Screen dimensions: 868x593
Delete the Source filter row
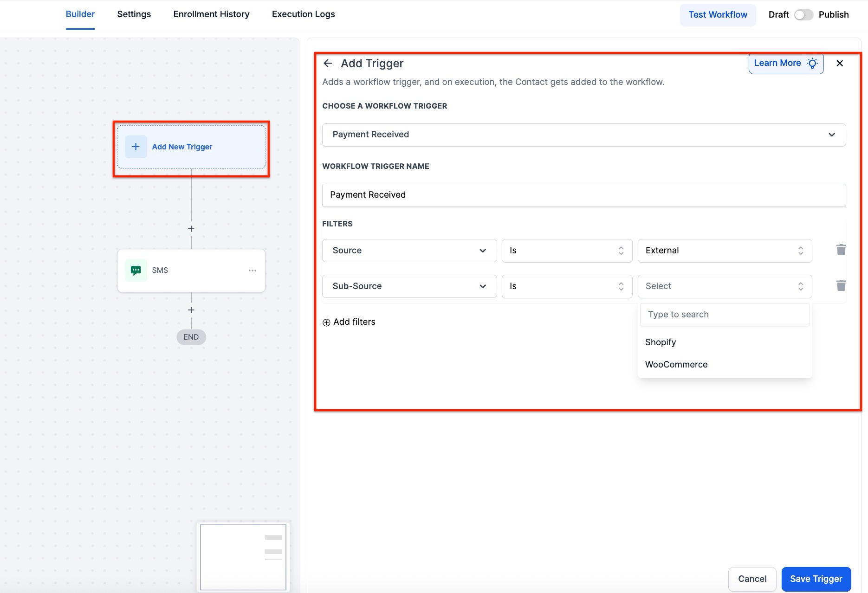pyautogui.click(x=841, y=250)
